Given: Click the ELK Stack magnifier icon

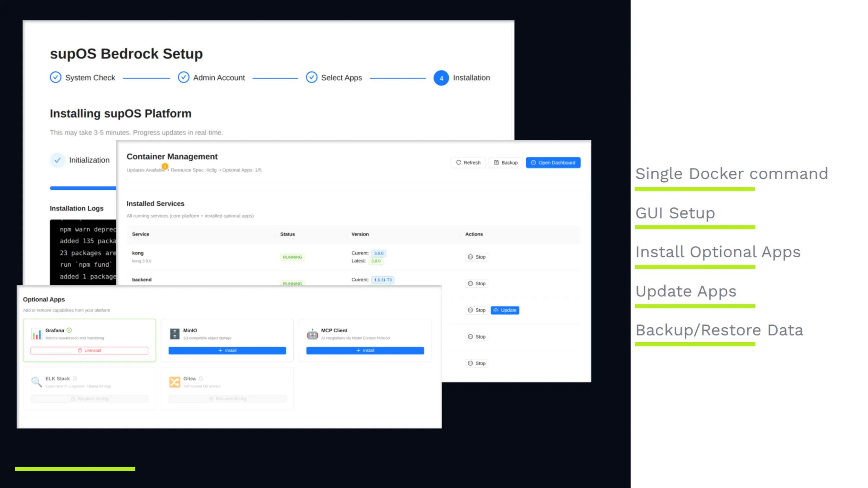Looking at the screenshot, I should 36,382.
